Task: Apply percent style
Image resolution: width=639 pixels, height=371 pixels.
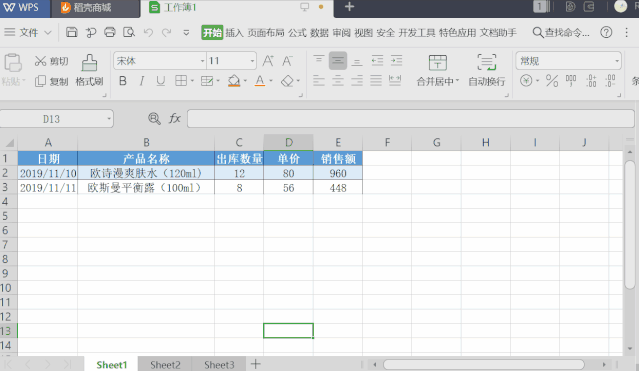Action: [x=552, y=81]
